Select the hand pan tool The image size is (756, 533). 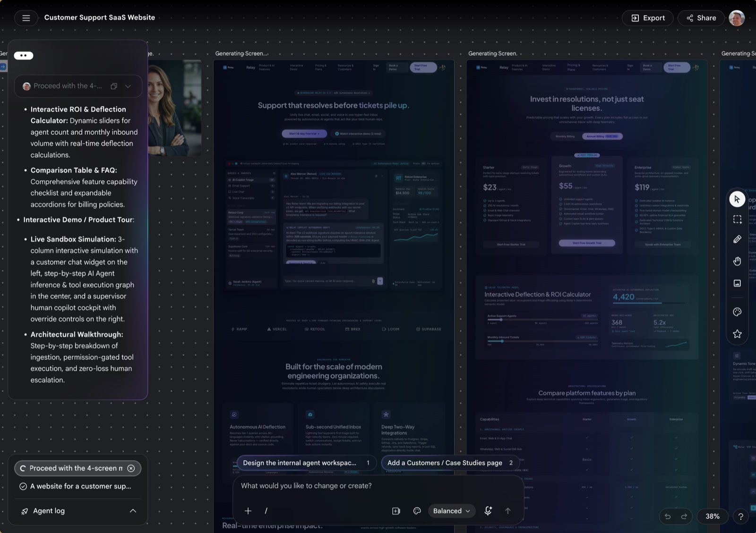[737, 261]
